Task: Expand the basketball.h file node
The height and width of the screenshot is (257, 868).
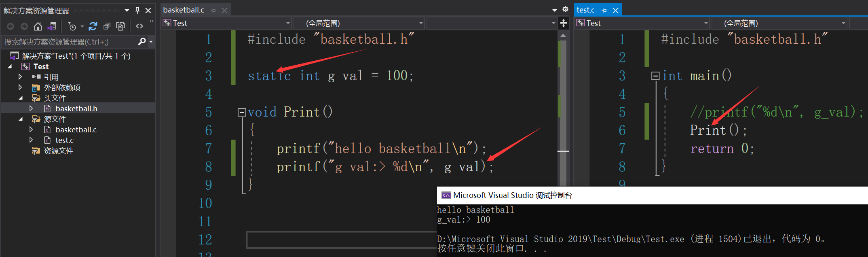Action: (x=31, y=108)
